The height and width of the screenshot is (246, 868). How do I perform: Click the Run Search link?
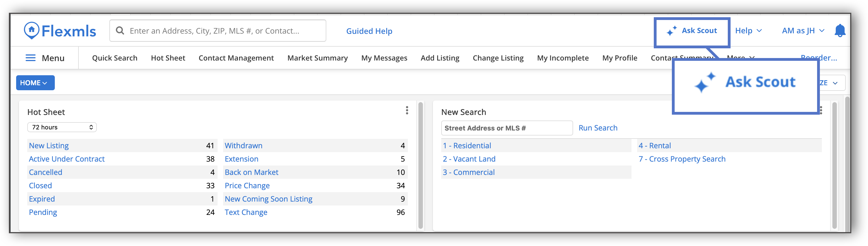coord(598,128)
